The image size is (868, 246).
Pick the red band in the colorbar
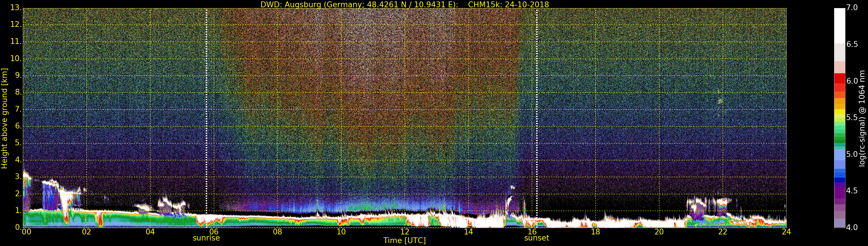[x=839, y=79]
